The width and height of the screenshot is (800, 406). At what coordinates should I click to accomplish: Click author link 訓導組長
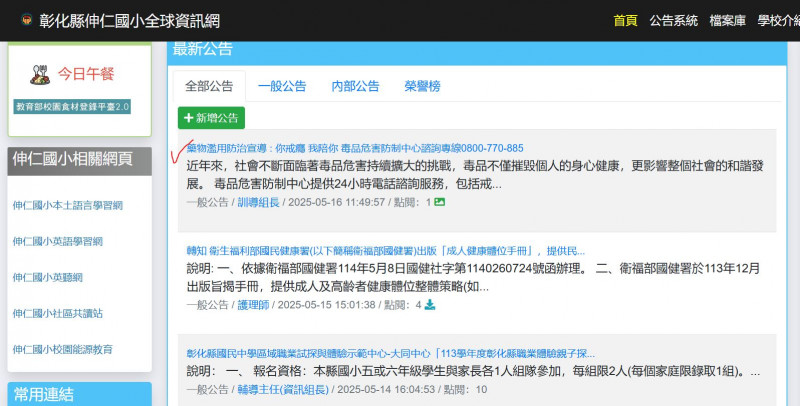259,202
